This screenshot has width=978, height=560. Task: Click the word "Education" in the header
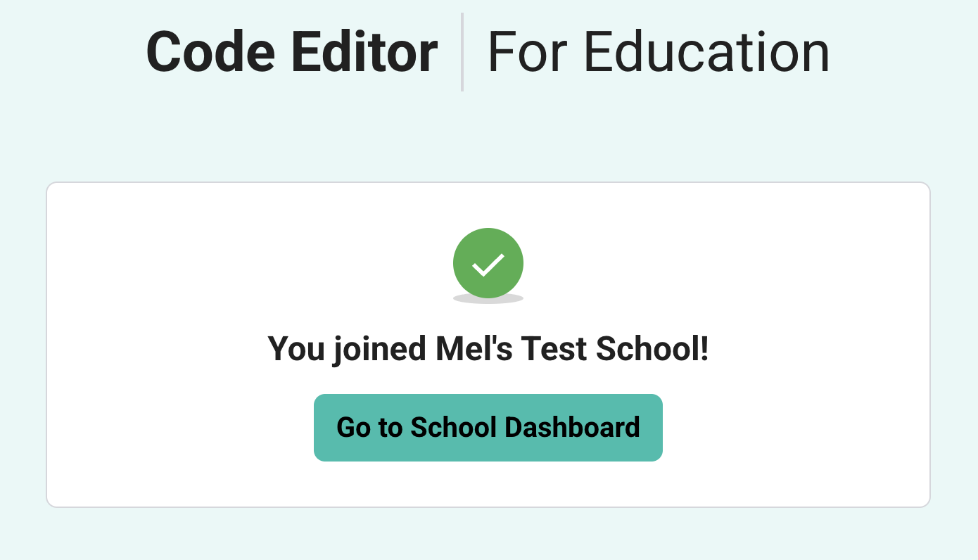pos(706,53)
